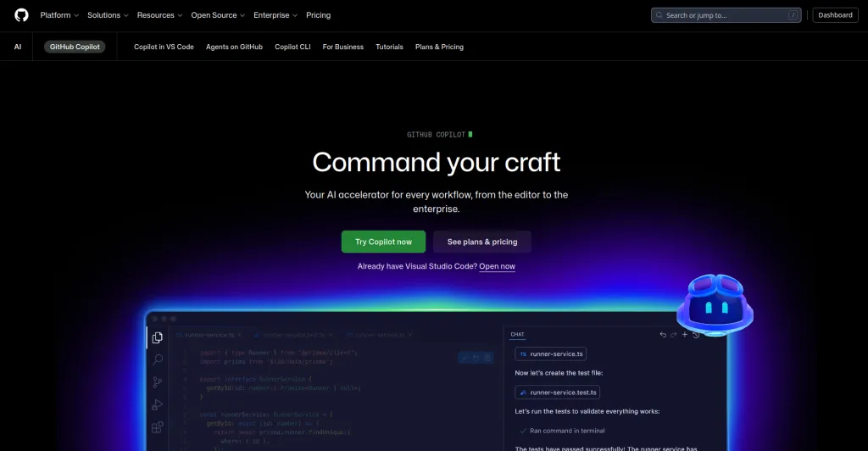
Task: Click 'Ran command in terminal' text
Action: [567, 431]
